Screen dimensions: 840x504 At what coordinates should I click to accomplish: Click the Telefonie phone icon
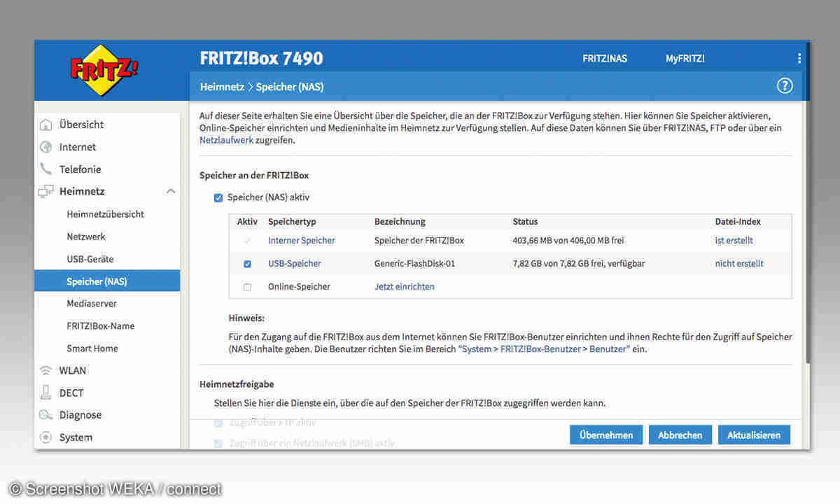[46, 169]
